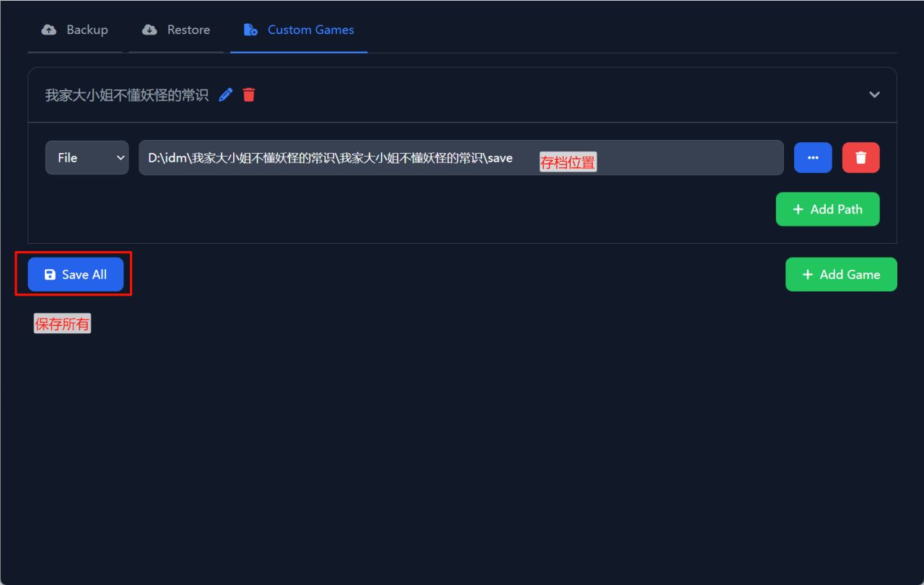Click the Add Game button
The height and width of the screenshot is (585, 924).
[841, 274]
